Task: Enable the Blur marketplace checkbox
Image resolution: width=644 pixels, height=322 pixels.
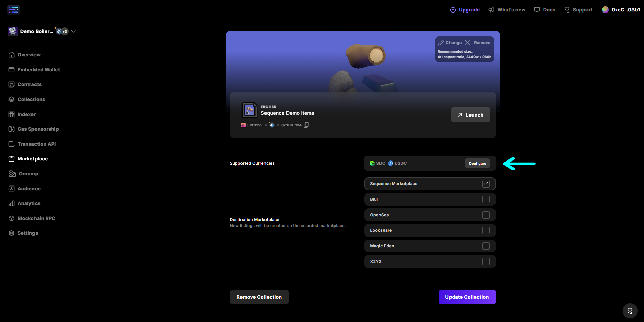Action: click(x=486, y=199)
